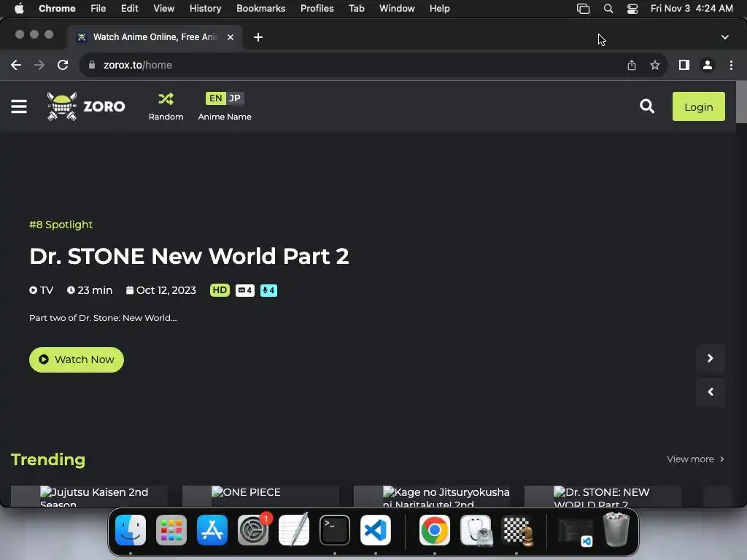Open Jujutsu Kaisen 2nd Season trending card
Image resolution: width=747 pixels, height=560 pixels.
pos(89,496)
